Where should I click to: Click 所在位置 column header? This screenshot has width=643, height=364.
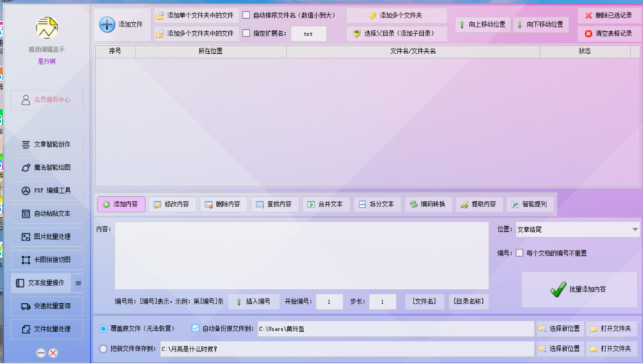211,51
